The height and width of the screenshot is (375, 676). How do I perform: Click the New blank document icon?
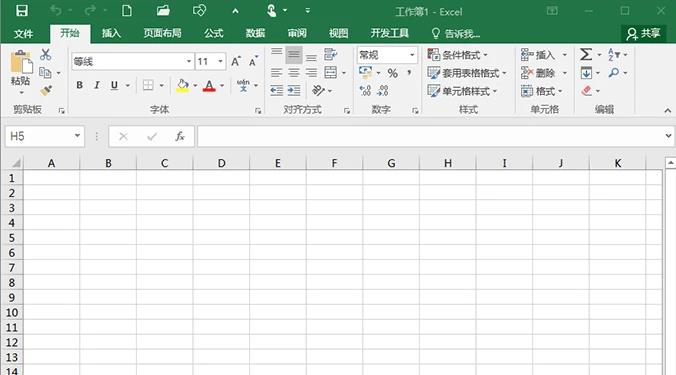click(127, 10)
